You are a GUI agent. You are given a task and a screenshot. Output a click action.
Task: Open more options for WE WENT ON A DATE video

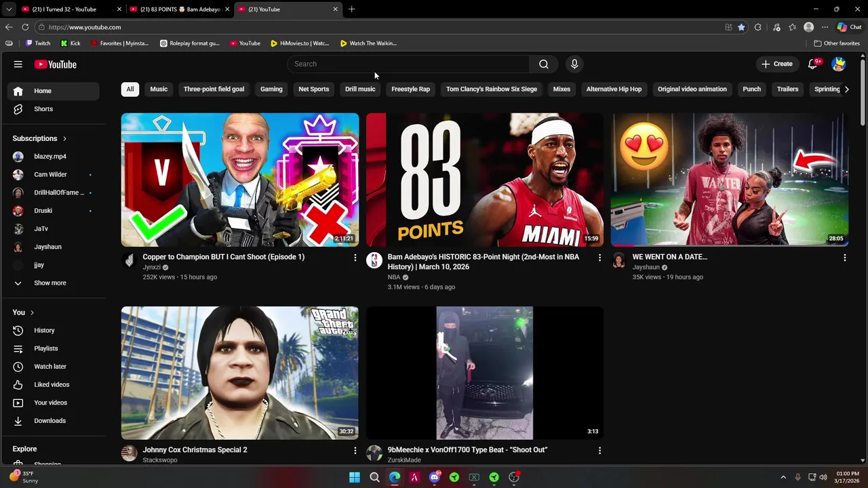tap(844, 258)
